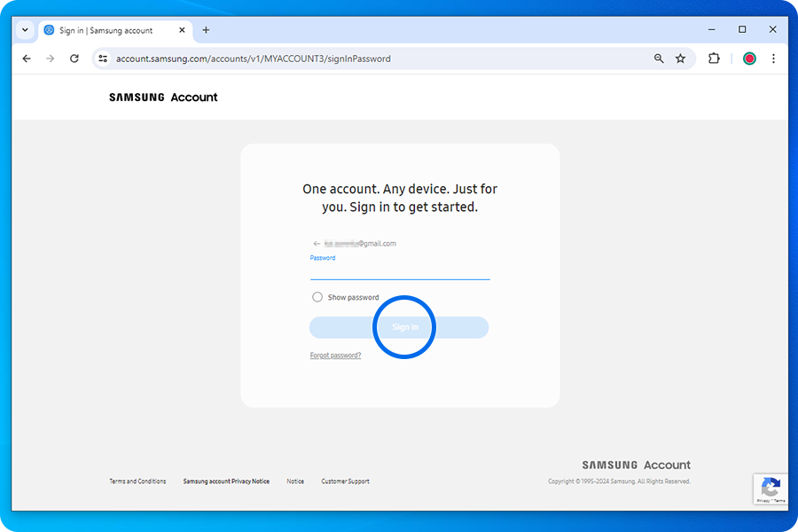Open Terms and Conditions
The image size is (798, 532).
[137, 481]
